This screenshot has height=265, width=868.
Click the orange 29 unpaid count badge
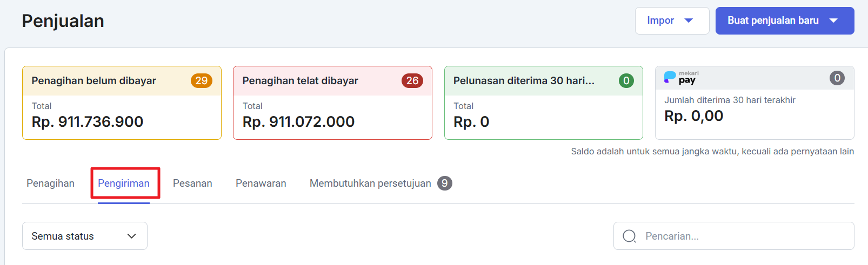click(201, 81)
